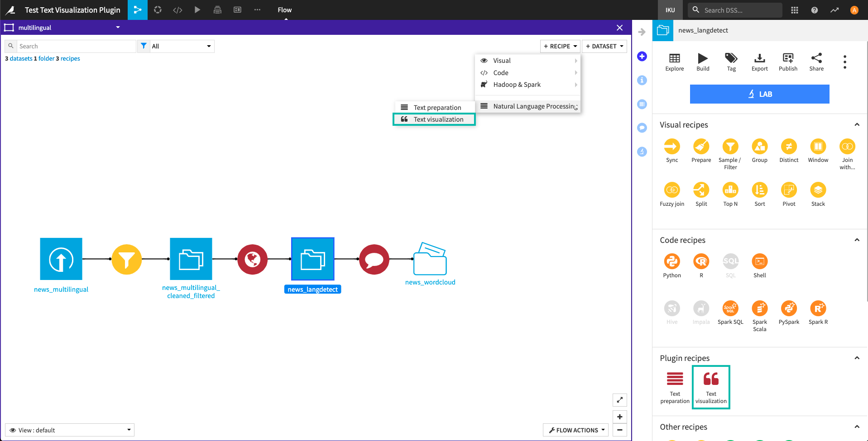Screen dimensions: 868x441
Task: Toggle the flow filter funnel icon
Action: pyautogui.click(x=144, y=46)
